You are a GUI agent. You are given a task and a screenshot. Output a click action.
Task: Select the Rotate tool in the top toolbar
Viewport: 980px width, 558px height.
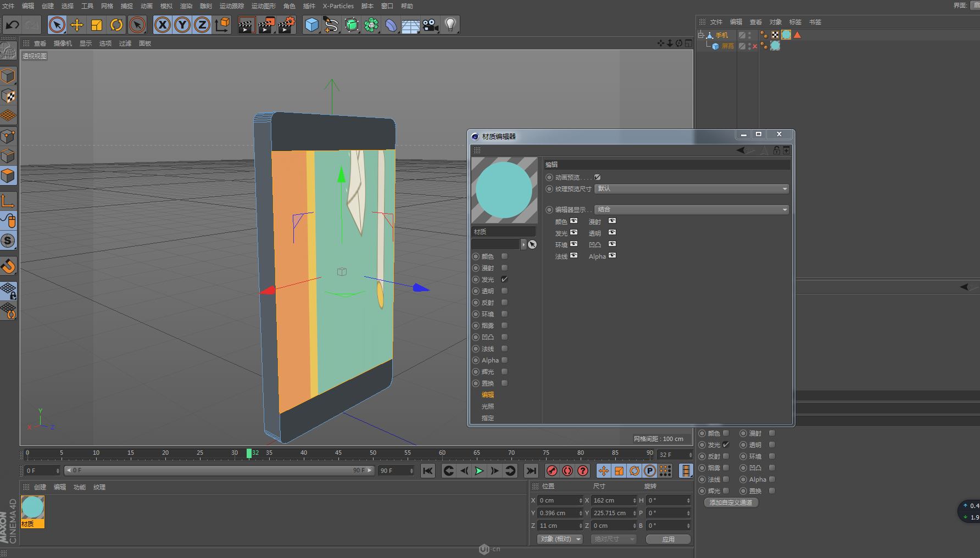click(x=116, y=25)
